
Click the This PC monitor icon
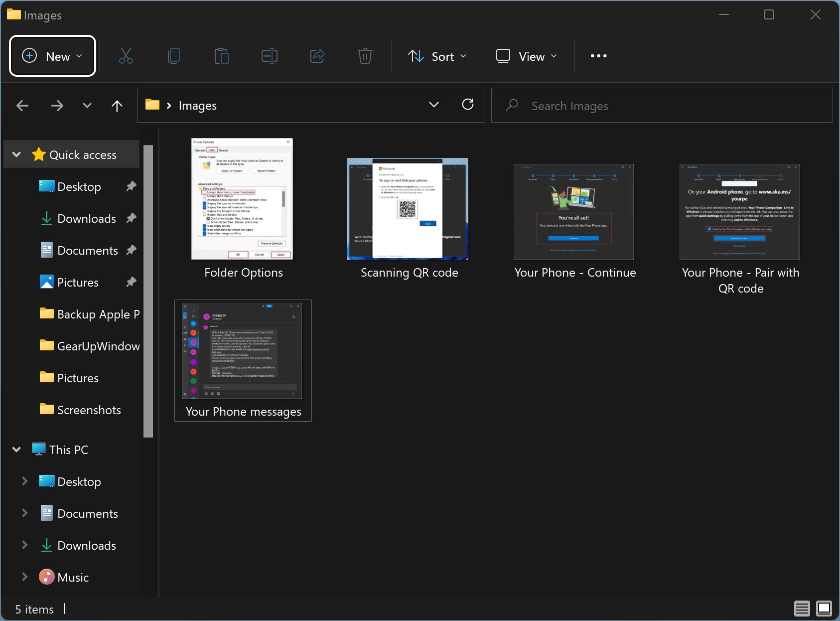tap(39, 449)
